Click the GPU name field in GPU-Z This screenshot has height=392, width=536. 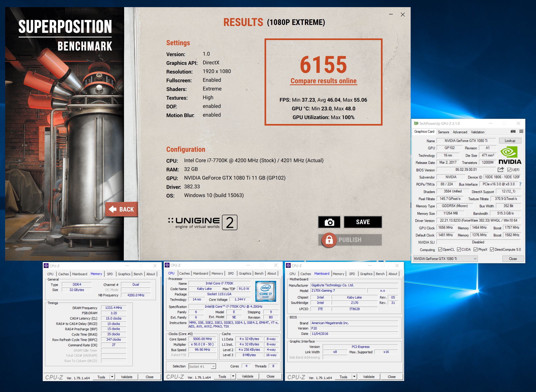point(466,141)
